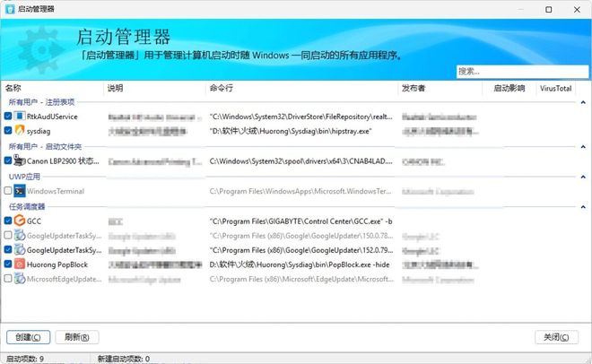Disable the GoogleUpdaterTask 152.0 checkbox
This screenshot has width=592, height=364.
(8, 250)
